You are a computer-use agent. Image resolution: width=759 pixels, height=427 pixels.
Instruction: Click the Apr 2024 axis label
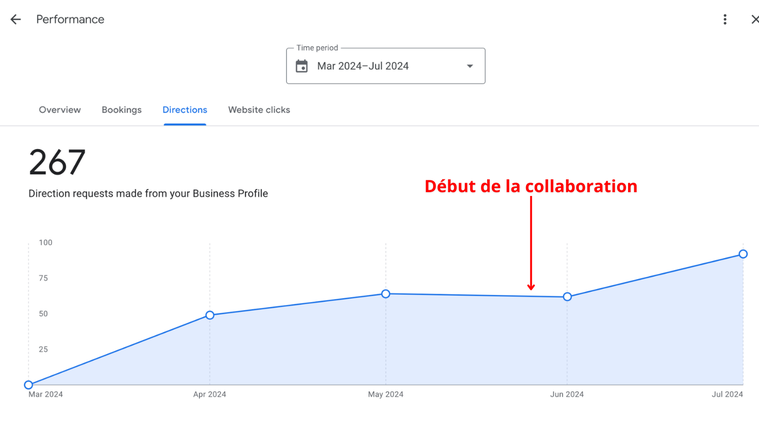click(x=210, y=395)
